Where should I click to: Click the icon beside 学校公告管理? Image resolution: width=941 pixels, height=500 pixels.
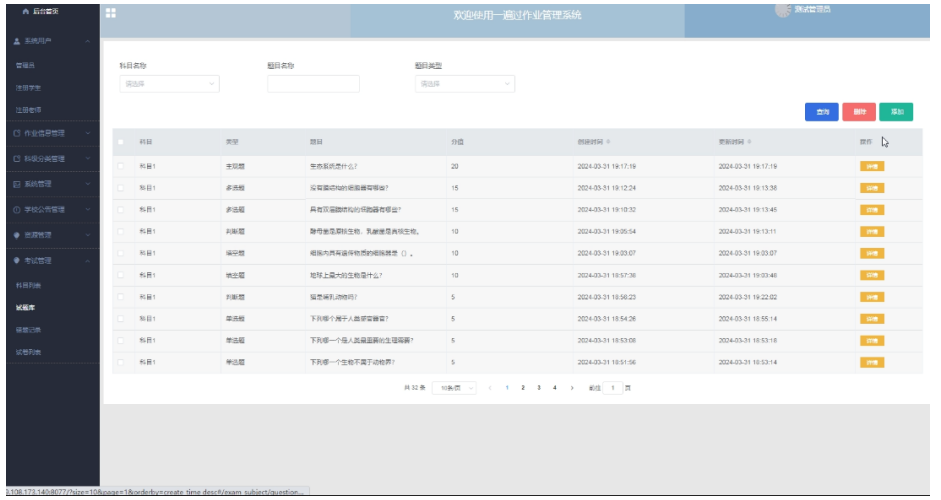coord(17,210)
